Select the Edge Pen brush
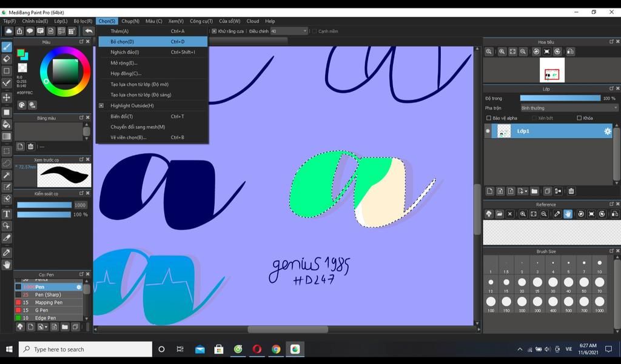The image size is (621, 364). coord(49,318)
